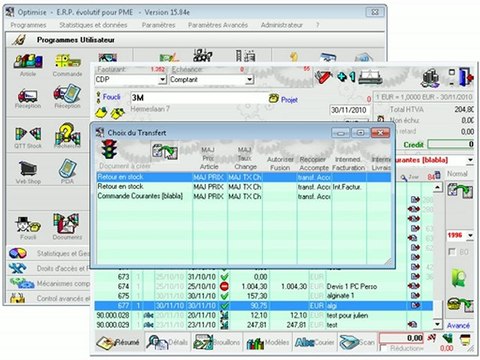Switch to the Scan tab

[x=357, y=342]
